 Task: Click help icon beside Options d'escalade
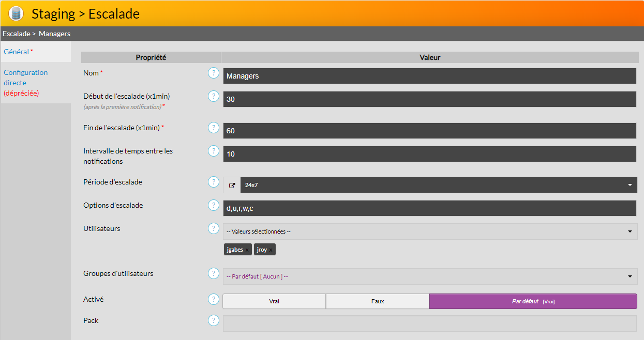tap(214, 205)
